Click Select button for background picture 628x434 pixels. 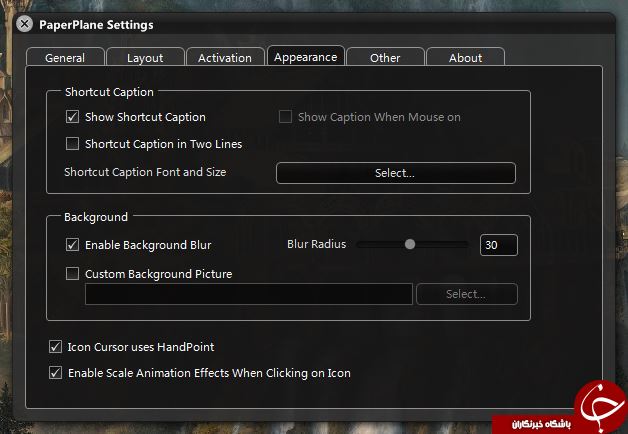pyautogui.click(x=467, y=294)
